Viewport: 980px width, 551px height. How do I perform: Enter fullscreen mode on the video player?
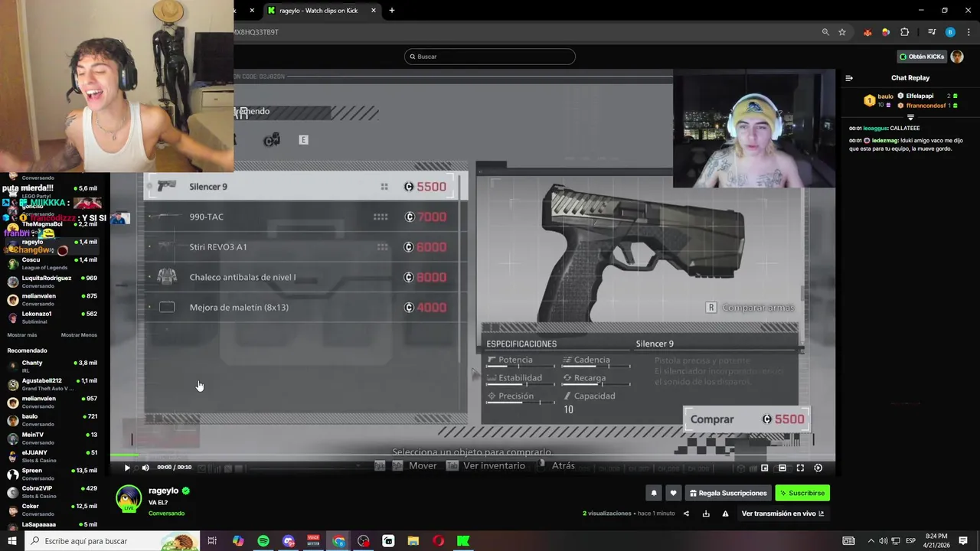pyautogui.click(x=800, y=468)
